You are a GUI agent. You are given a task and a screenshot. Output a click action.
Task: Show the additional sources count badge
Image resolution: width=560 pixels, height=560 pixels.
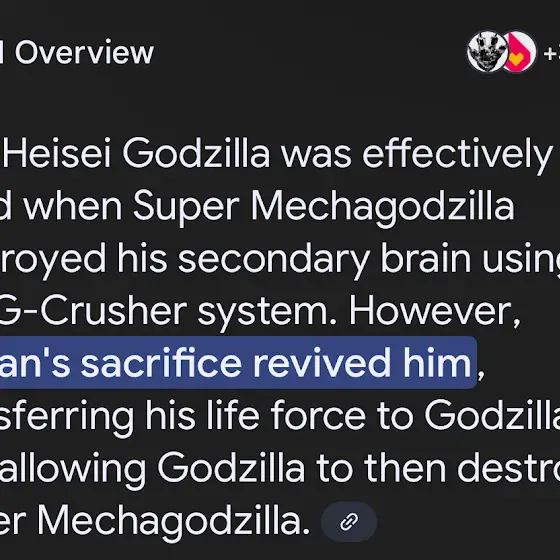coord(551,53)
